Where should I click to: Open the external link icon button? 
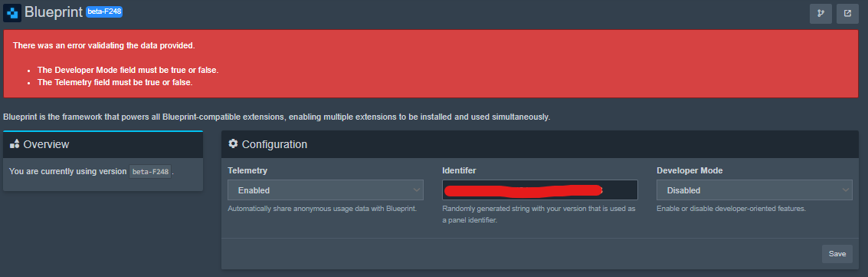pyautogui.click(x=847, y=13)
